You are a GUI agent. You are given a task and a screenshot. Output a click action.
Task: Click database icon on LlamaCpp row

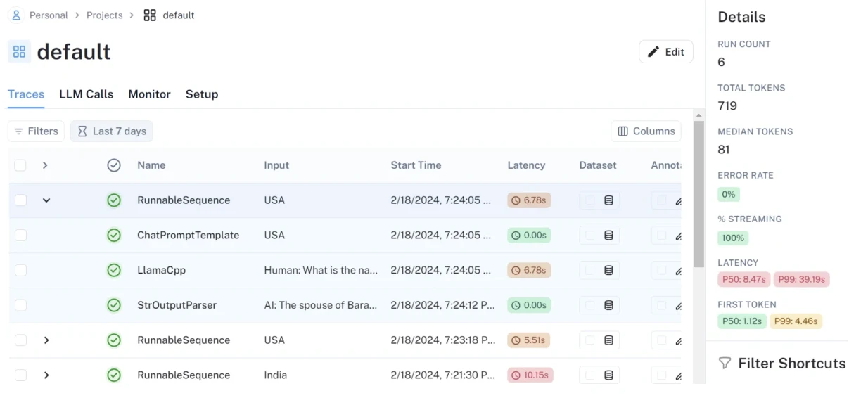point(609,270)
